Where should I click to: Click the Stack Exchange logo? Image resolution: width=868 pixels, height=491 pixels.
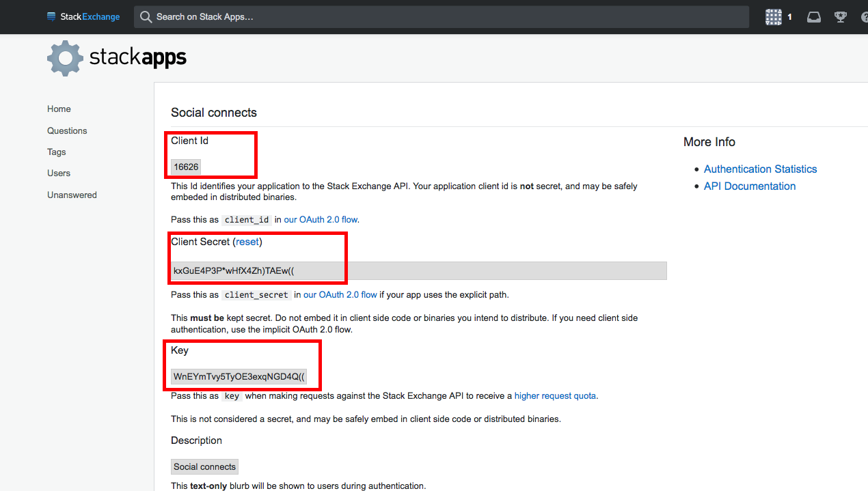83,16
